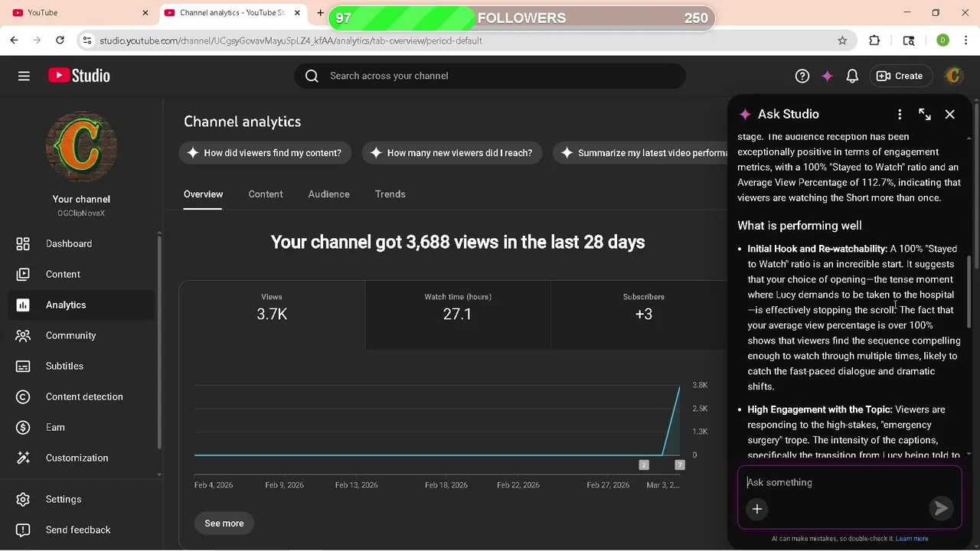Click the send message arrow button
The height and width of the screenshot is (551, 980).
(x=940, y=508)
